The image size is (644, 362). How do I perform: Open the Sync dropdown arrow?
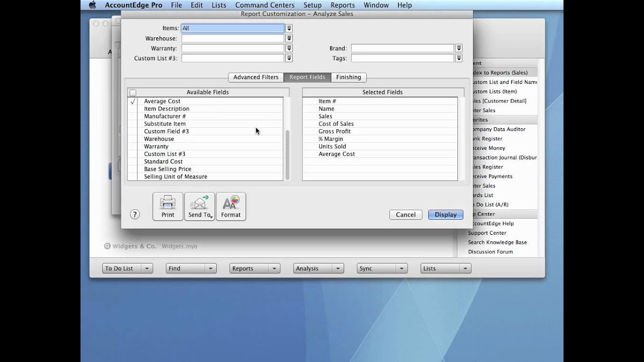point(402,268)
